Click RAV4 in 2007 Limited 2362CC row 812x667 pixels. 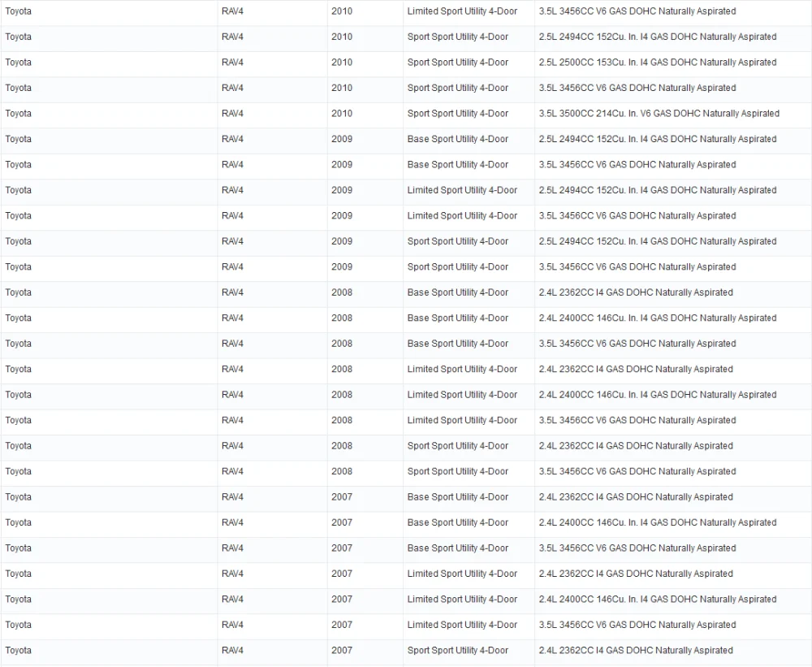232,574
